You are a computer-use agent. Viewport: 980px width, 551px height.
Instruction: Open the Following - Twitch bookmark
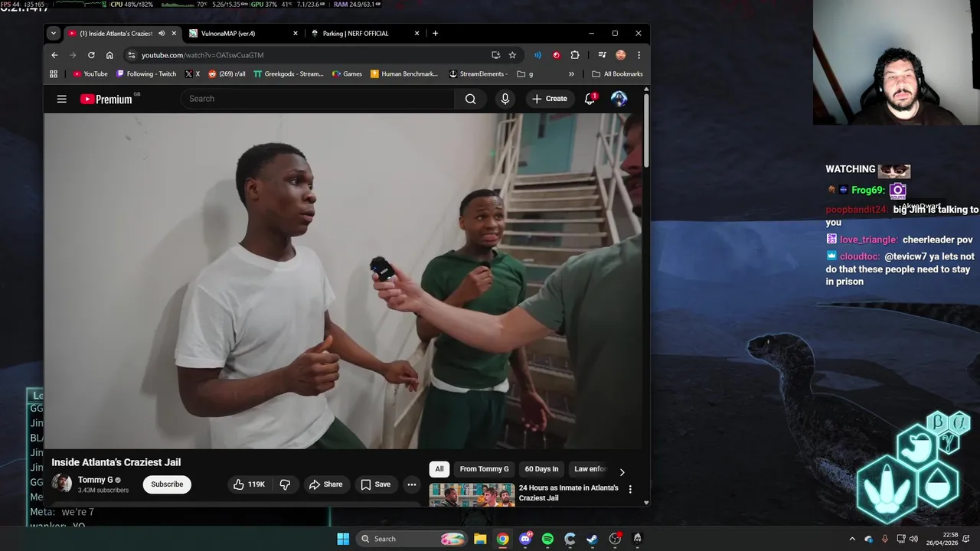point(146,74)
